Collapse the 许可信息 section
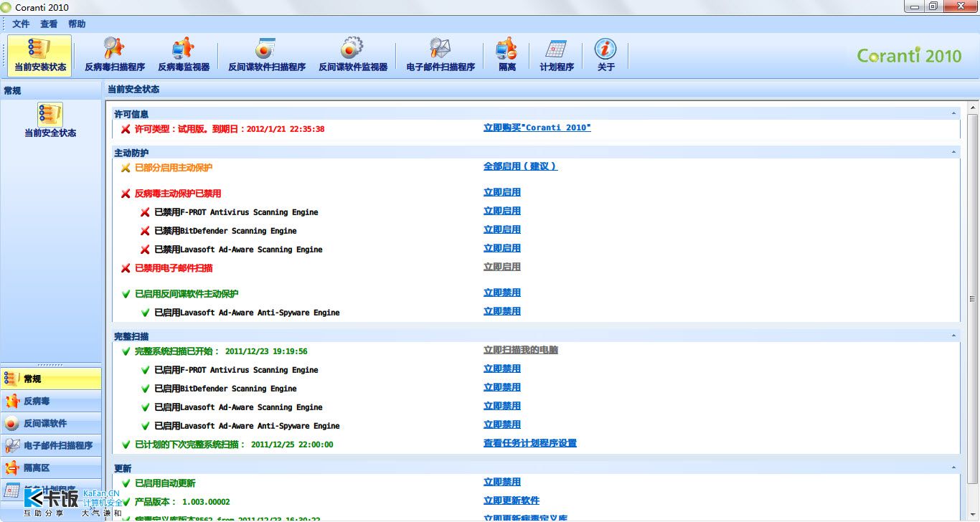The width and height of the screenshot is (980, 522). tap(953, 113)
